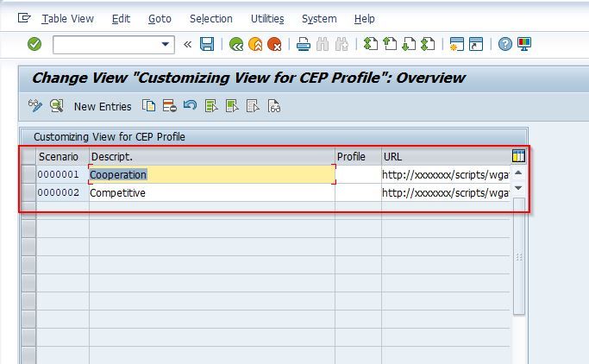Select row marker for scenario 0000001
This screenshot has width=589, height=364.
[28, 174]
